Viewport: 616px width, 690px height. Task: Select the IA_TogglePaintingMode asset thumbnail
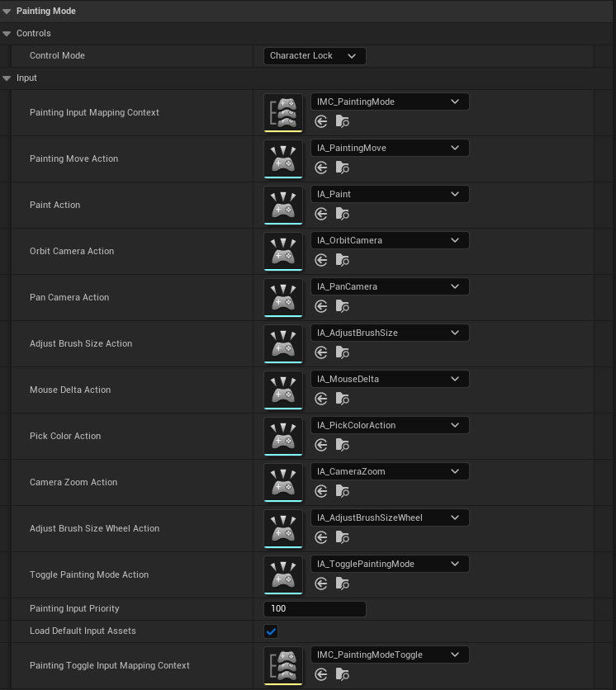283,574
